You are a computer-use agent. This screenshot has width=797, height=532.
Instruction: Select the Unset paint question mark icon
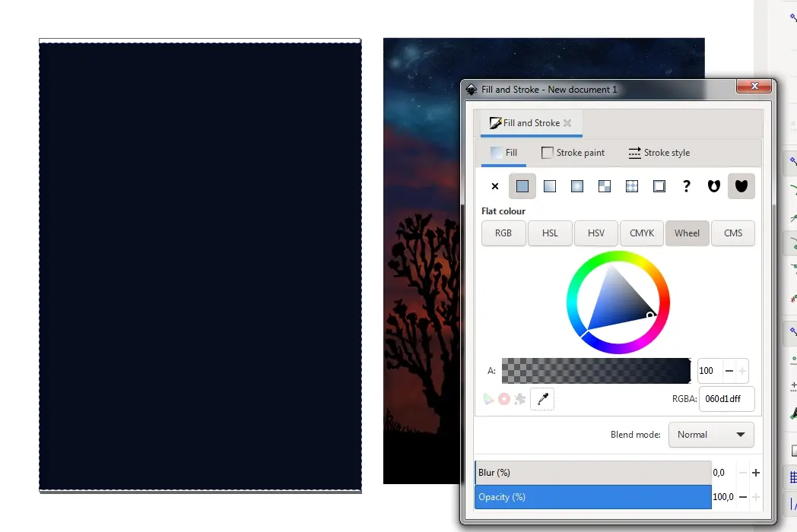[x=687, y=186]
